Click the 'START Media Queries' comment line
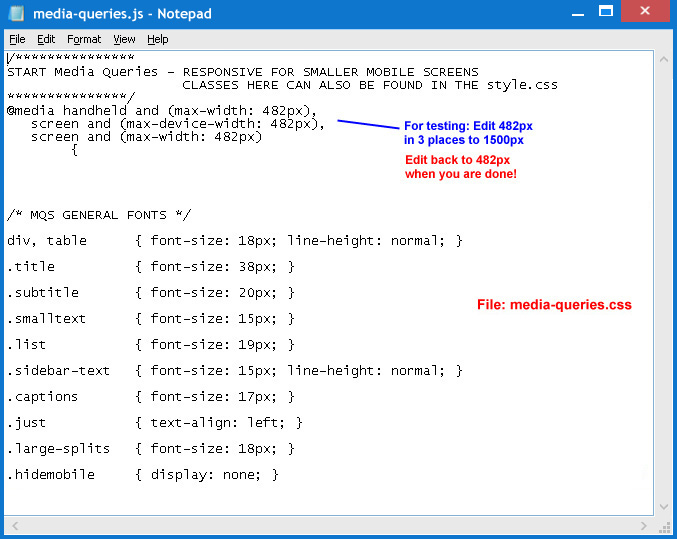 click(243, 72)
